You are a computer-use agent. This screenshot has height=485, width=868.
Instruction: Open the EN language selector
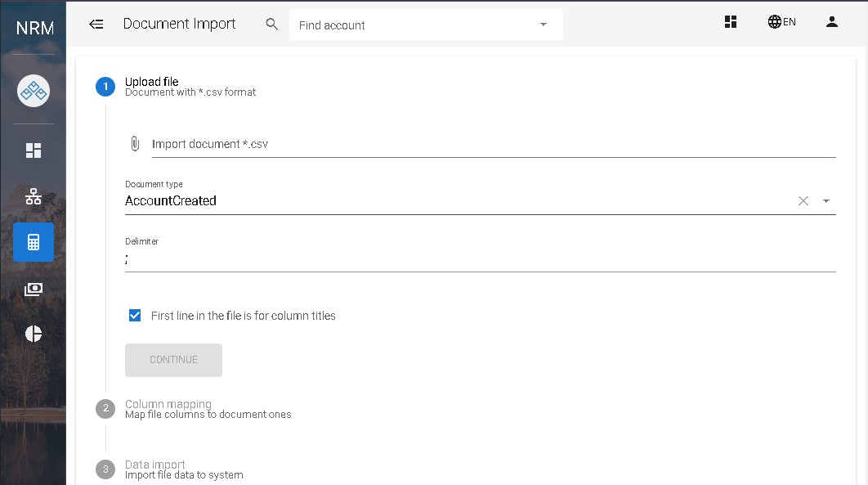click(781, 22)
